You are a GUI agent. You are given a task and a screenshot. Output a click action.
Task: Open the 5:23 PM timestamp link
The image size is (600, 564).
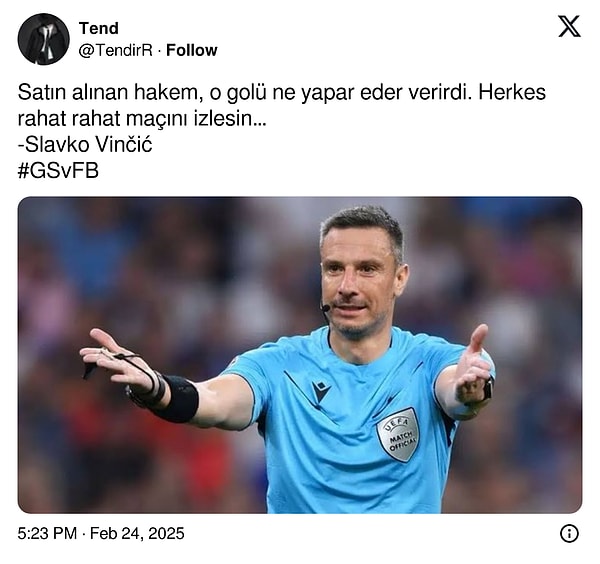click(x=47, y=533)
